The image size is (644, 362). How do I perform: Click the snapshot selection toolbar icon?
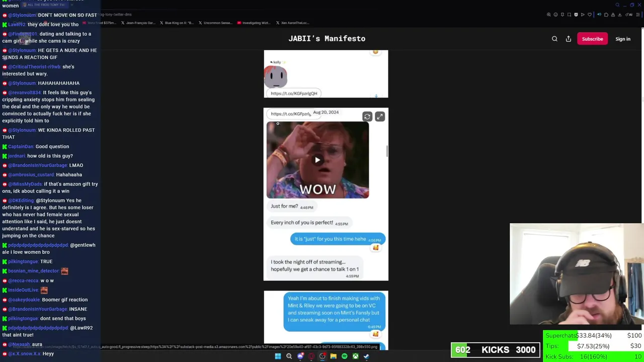569,15
